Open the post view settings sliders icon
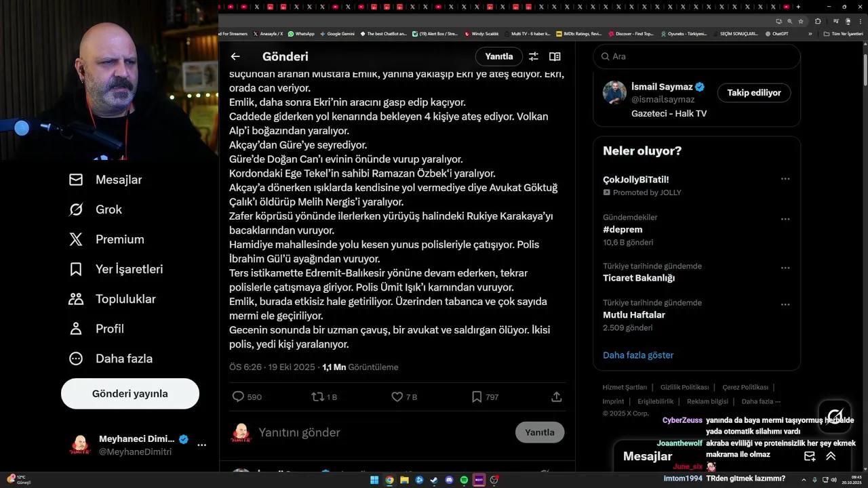868x488 pixels. [534, 57]
